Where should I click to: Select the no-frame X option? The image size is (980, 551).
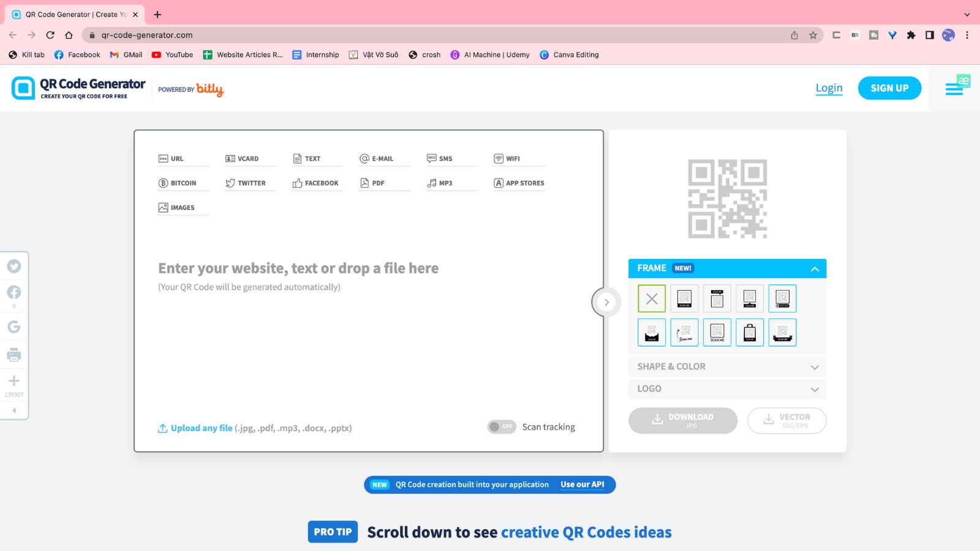[652, 299]
